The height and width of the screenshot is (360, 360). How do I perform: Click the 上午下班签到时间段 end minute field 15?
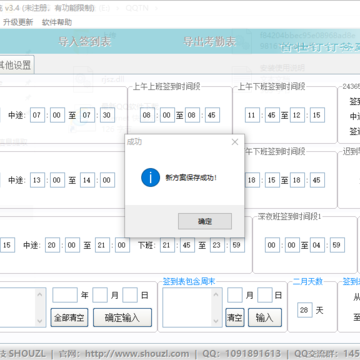coord(317,115)
